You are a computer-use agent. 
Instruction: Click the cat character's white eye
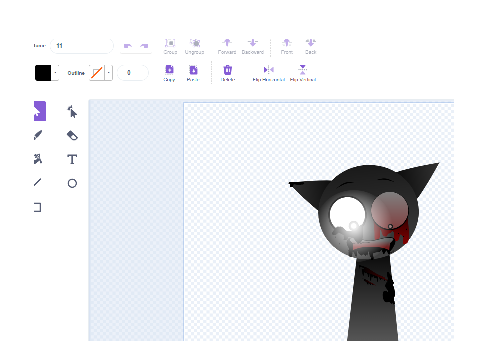click(x=347, y=213)
